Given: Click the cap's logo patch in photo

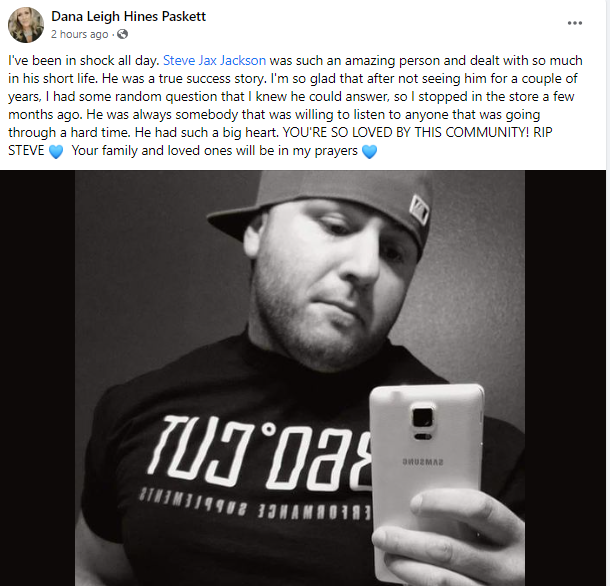Looking at the screenshot, I should [x=419, y=209].
